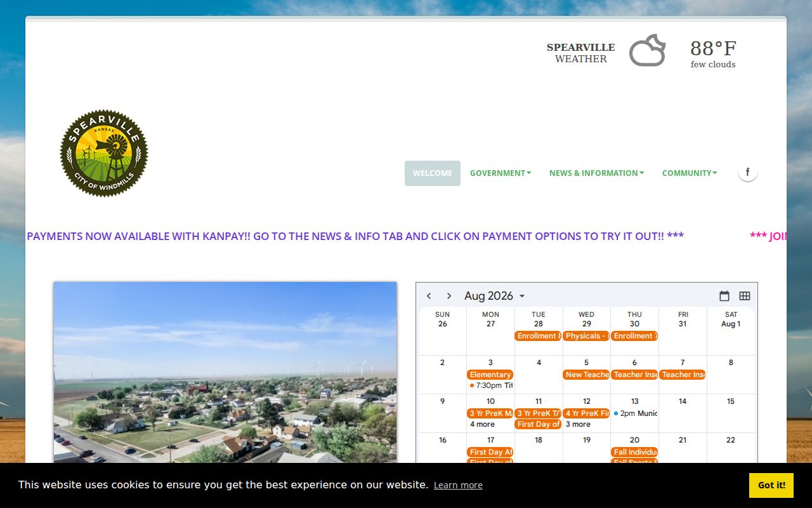This screenshot has width=812, height=508.
Task: Click the few clouds weather description
Action: coord(713,64)
